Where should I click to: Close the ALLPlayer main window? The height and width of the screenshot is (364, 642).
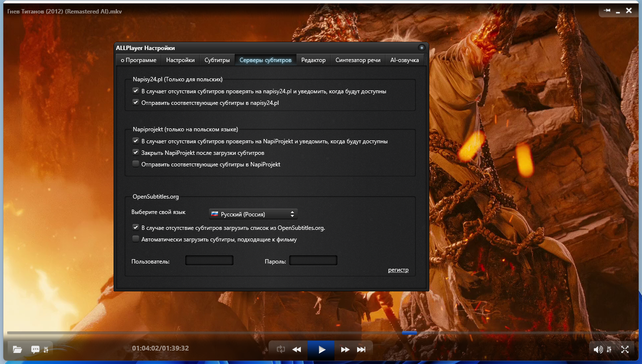pos(629,10)
